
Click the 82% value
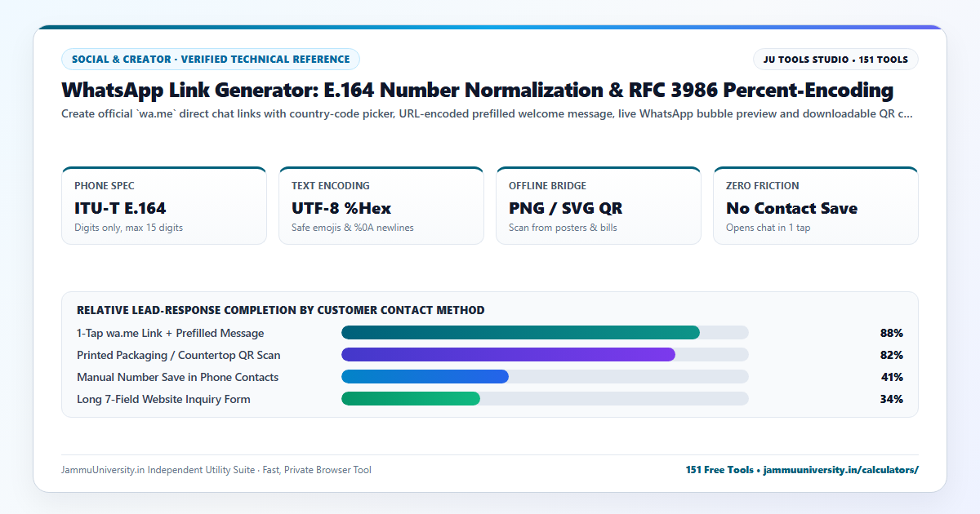892,355
